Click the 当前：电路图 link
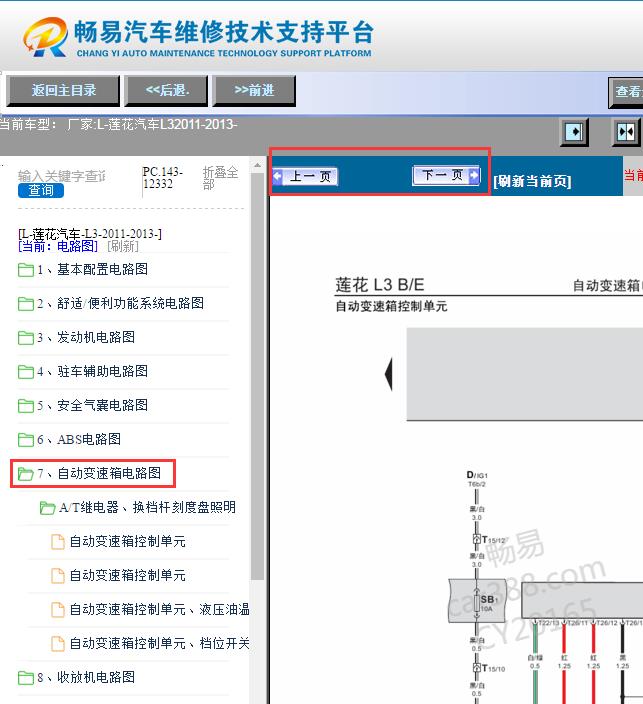This screenshot has width=643, height=704. [x=58, y=246]
